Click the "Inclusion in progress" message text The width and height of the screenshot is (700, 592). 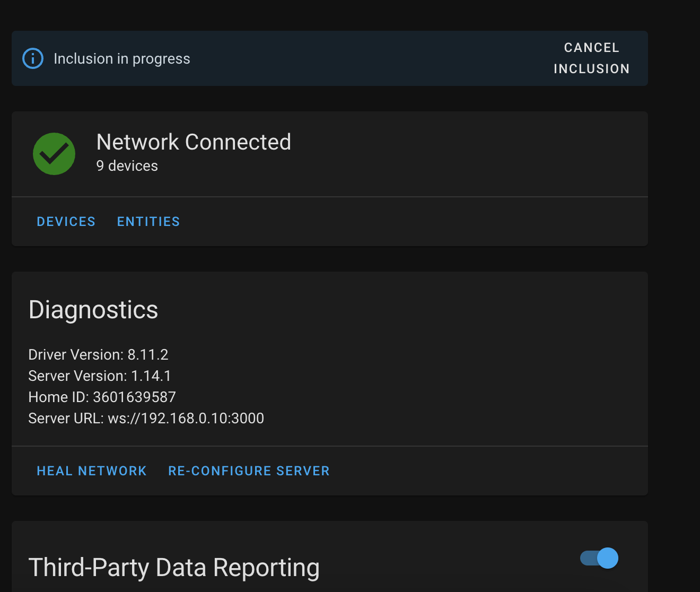pyautogui.click(x=122, y=59)
